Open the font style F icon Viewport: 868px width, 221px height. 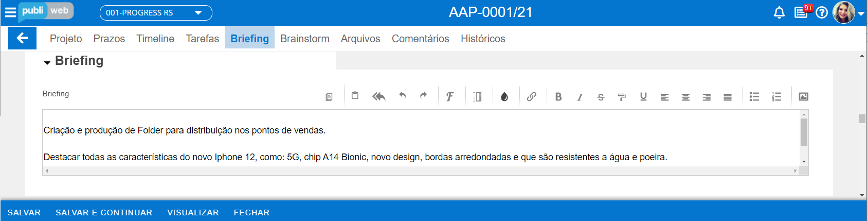point(450,96)
